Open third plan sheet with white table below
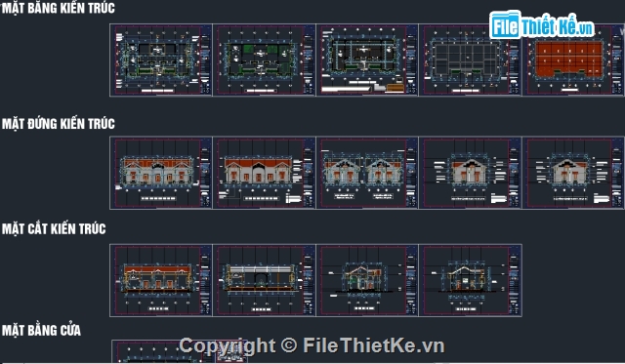 (x=367, y=61)
